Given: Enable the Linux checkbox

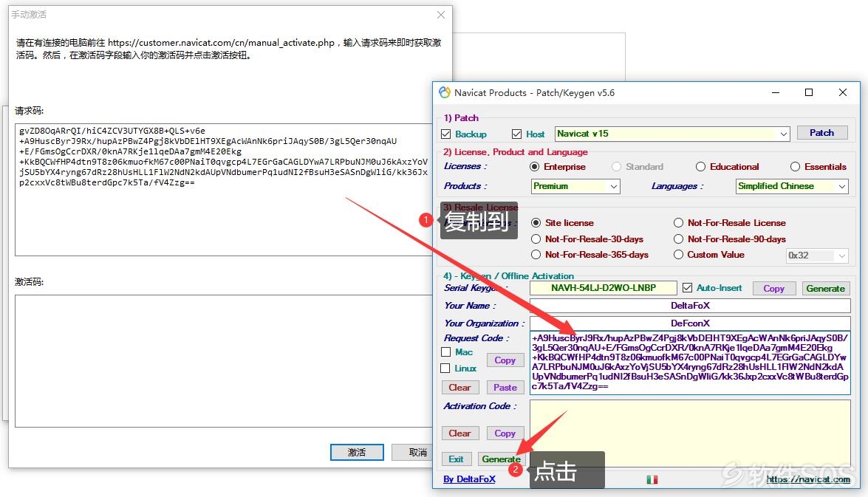Looking at the screenshot, I should 445,368.
